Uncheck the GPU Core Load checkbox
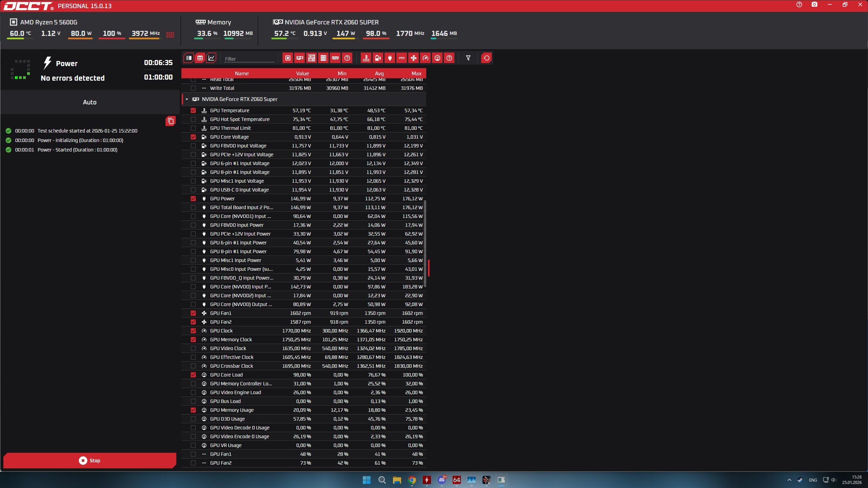Screen dimensions: 868x488 [x=193, y=375]
